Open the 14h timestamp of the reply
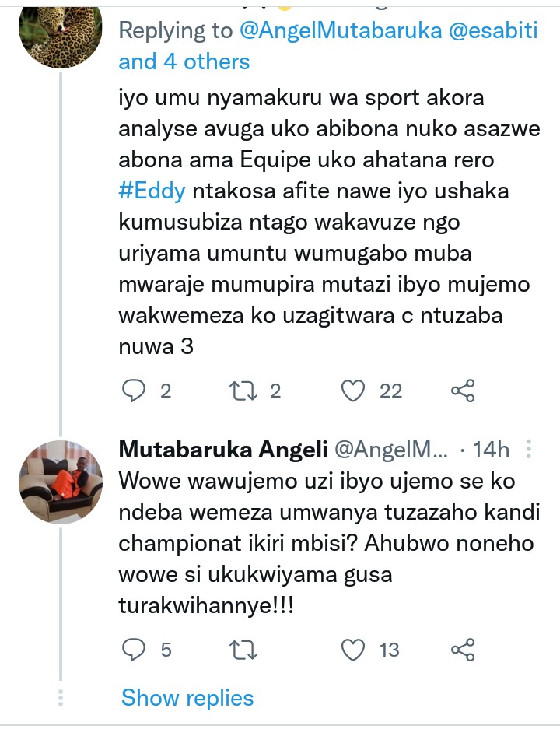 pyautogui.click(x=491, y=450)
